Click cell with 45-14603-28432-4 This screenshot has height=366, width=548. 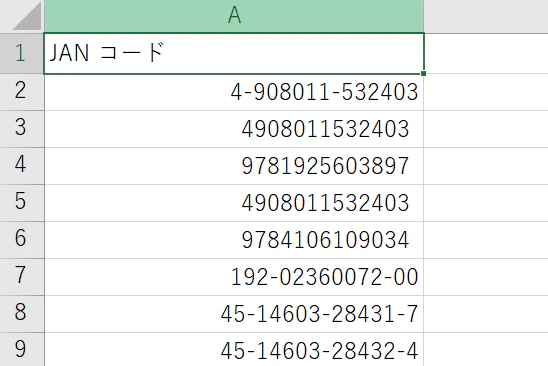234,350
